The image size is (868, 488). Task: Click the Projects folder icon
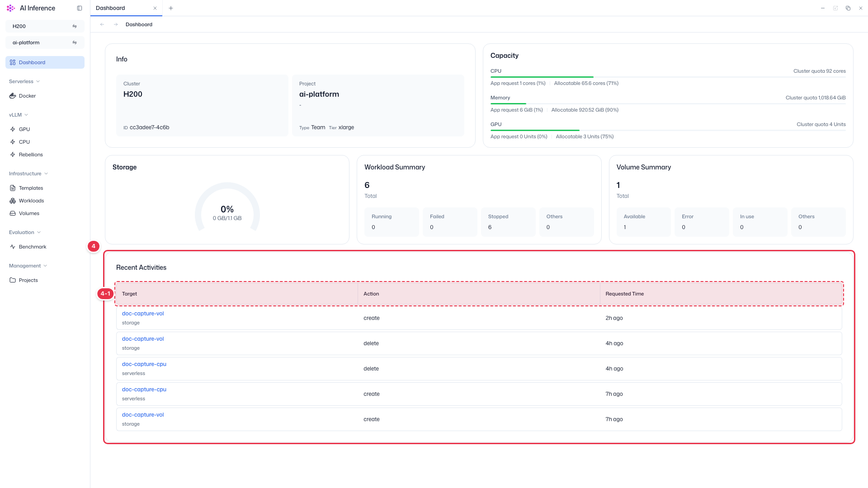click(13, 280)
